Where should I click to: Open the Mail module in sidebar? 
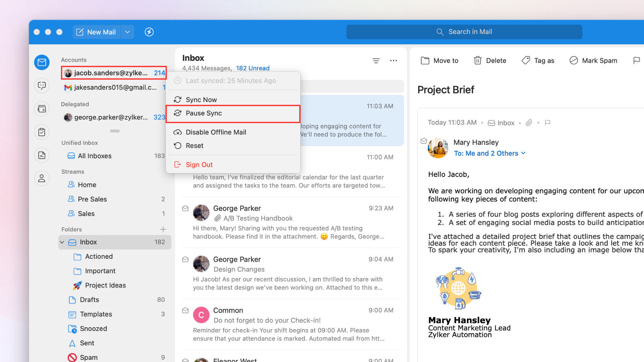pyautogui.click(x=42, y=62)
